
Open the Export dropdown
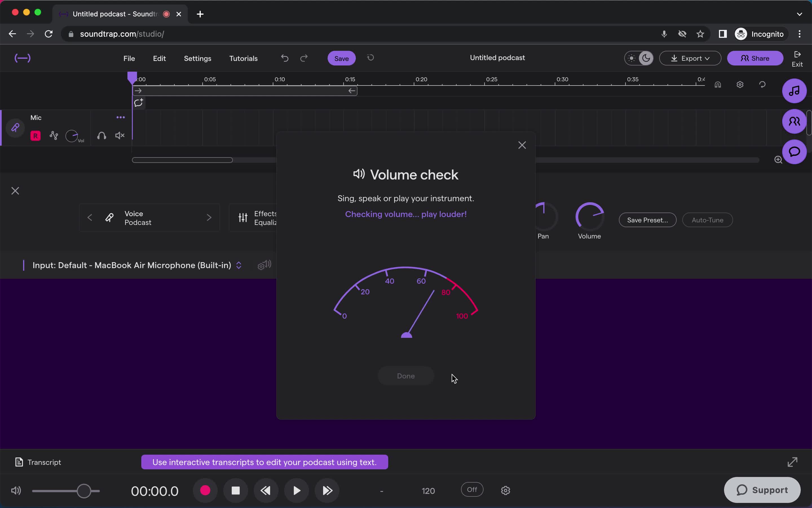pyautogui.click(x=690, y=58)
